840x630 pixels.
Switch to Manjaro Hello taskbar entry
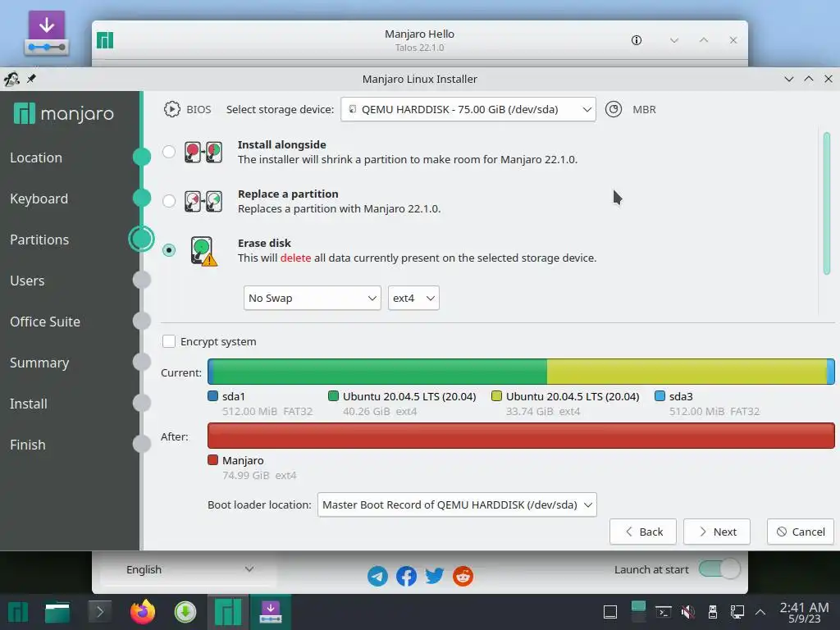tap(228, 612)
